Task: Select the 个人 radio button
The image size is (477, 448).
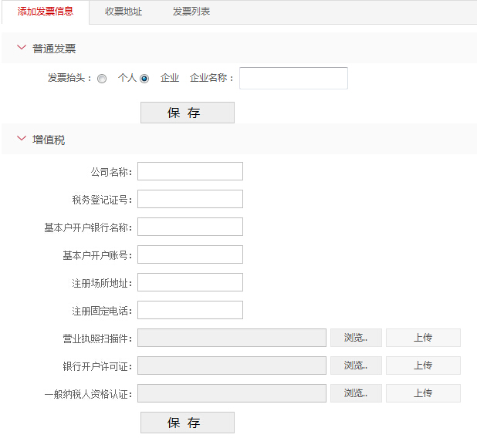Action: click(x=102, y=79)
